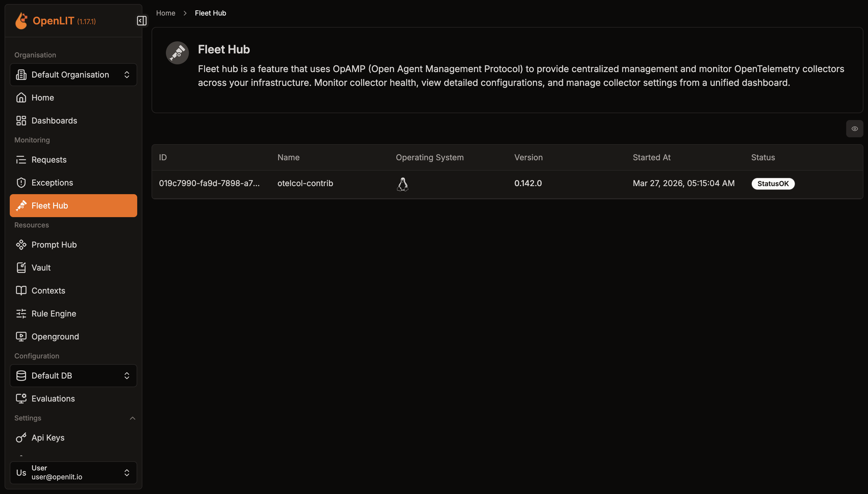Image resolution: width=868 pixels, height=494 pixels.
Task: Click version value 0.142.0
Action: [528, 183]
